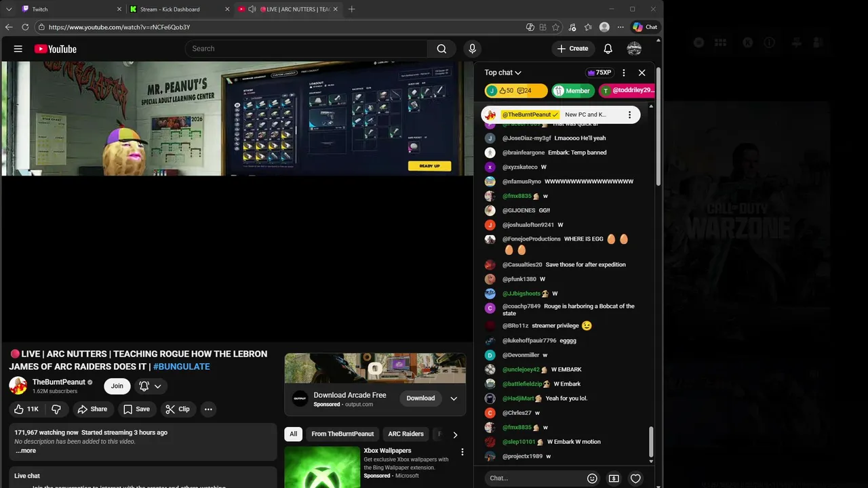868x488 pixels.
Task: Open a new browser tab
Action: point(351,9)
